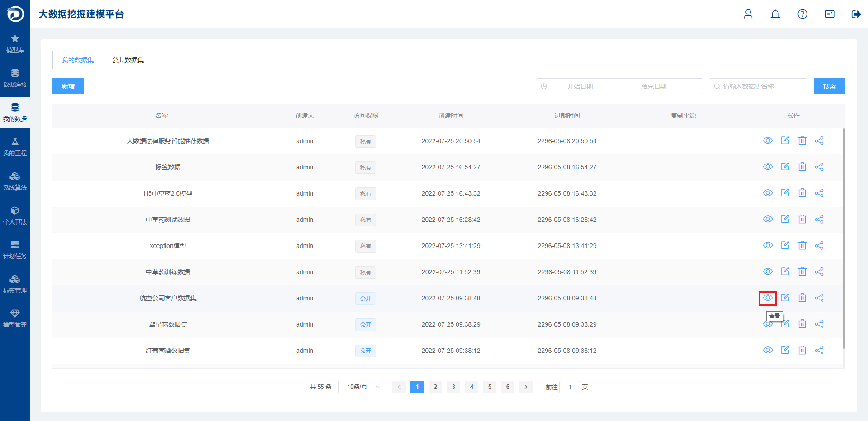Open the 10条/页 page size dropdown
Viewport: 868px width, 421px height.
(361, 387)
